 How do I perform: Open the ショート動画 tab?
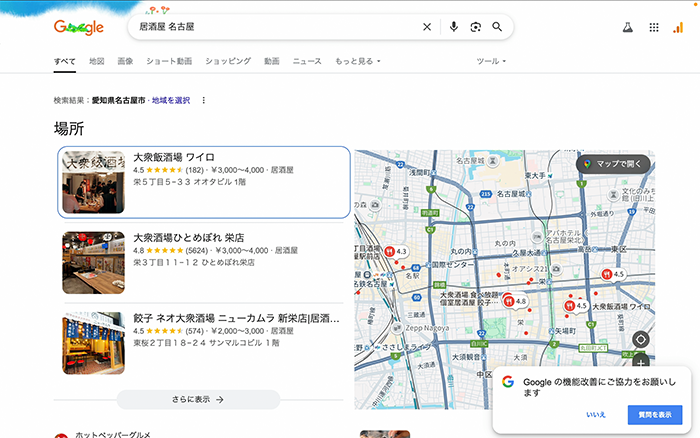169,61
